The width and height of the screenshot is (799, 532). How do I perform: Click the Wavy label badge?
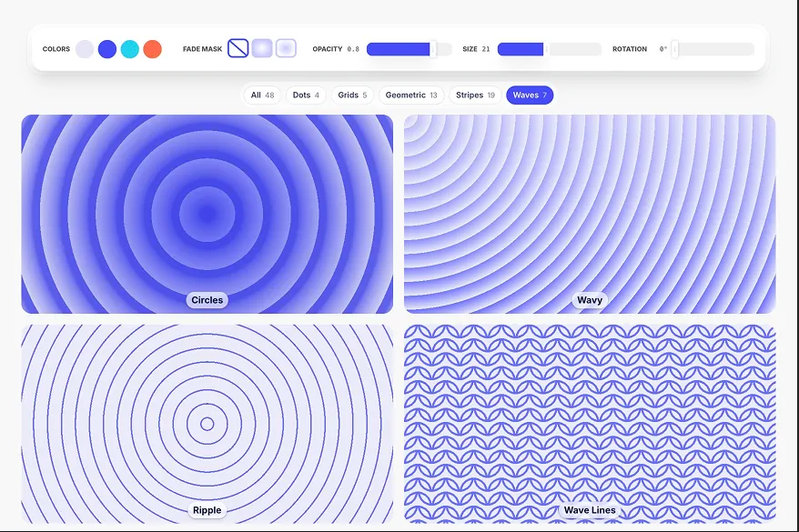590,300
